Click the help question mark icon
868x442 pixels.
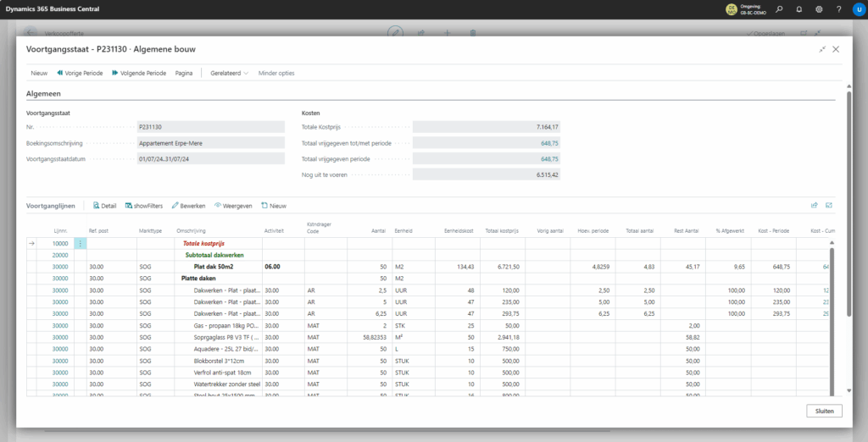[837, 9]
